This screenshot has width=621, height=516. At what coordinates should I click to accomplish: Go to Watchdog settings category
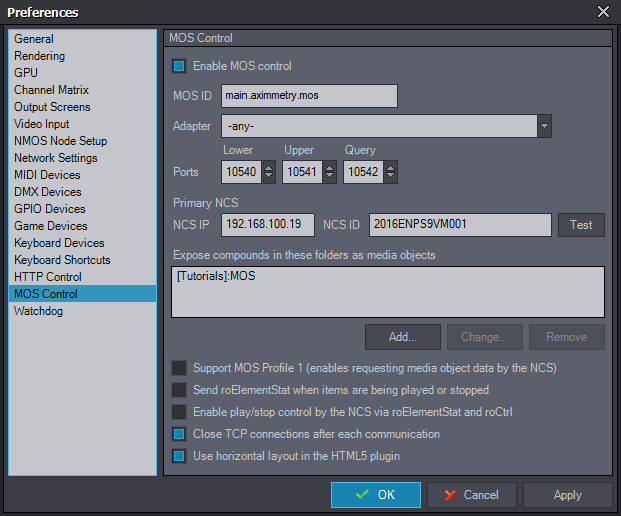[40, 311]
